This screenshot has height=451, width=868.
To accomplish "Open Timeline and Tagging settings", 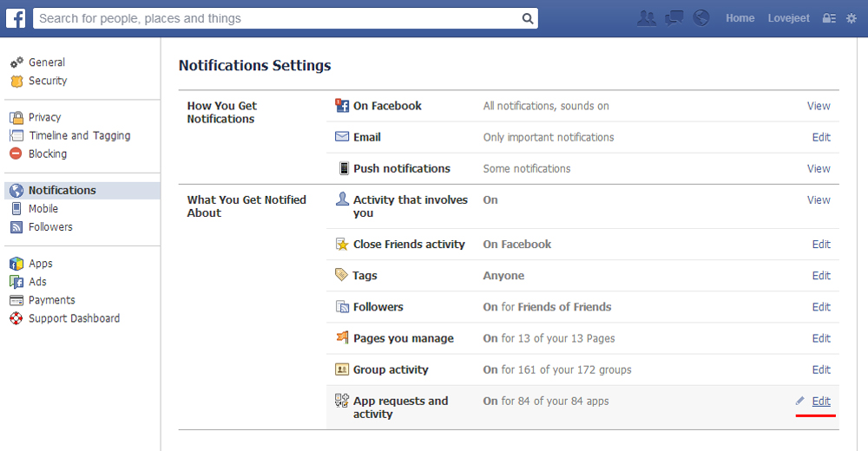I will pos(80,135).
